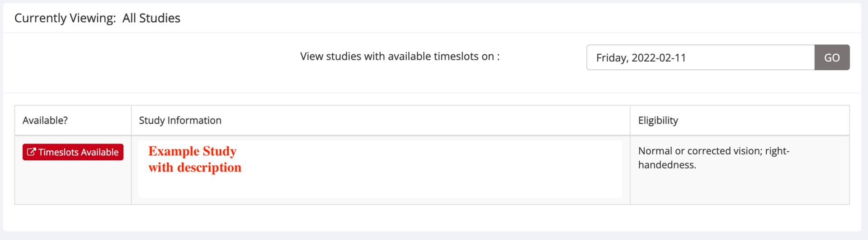Click the Study Information column header
Screen dimensions: 868x240
[180, 120]
